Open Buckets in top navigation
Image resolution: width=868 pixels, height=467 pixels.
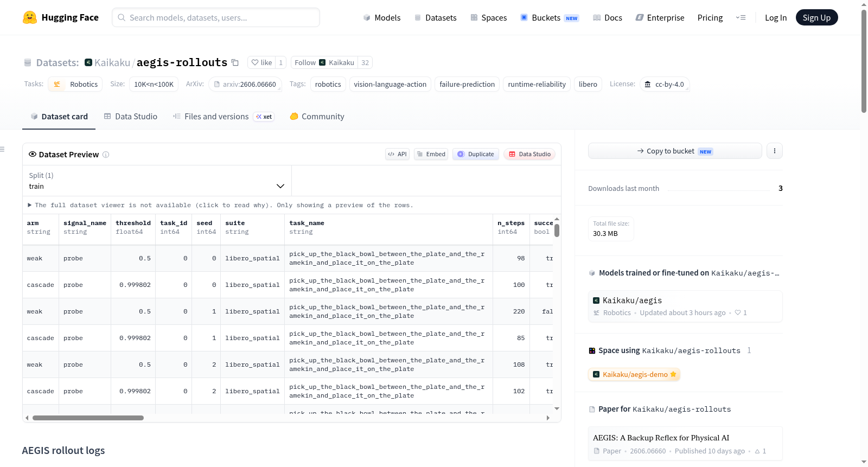(550, 17)
